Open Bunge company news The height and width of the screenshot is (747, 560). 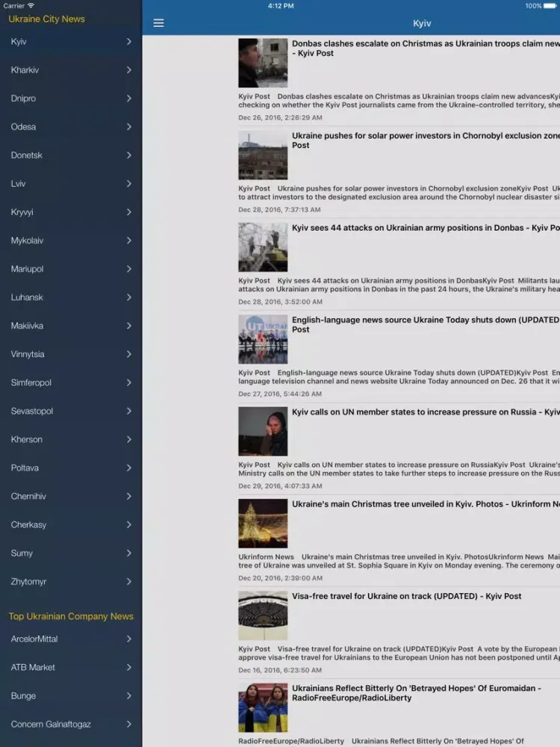point(71,695)
